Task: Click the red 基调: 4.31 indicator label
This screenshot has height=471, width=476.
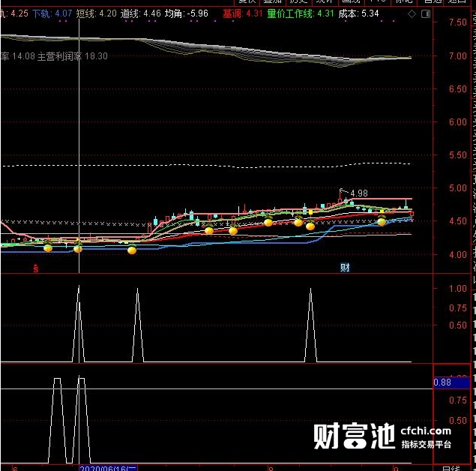Action: [x=243, y=13]
